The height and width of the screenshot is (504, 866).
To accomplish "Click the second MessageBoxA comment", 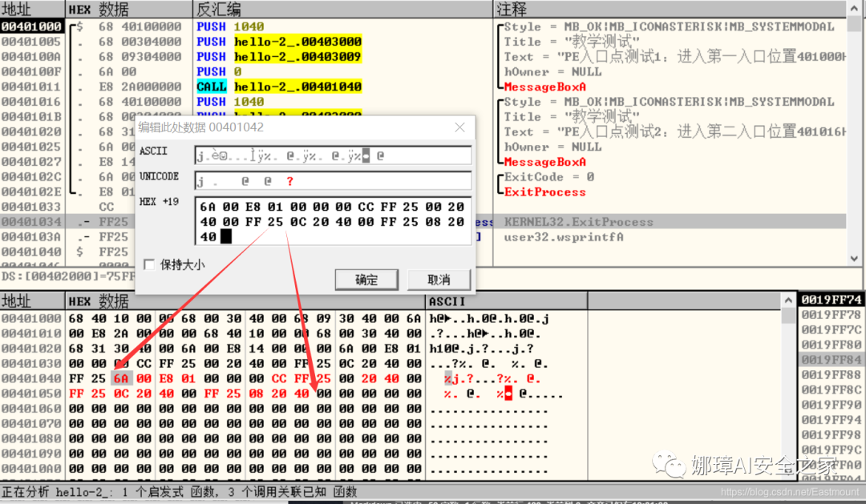I will (x=544, y=162).
